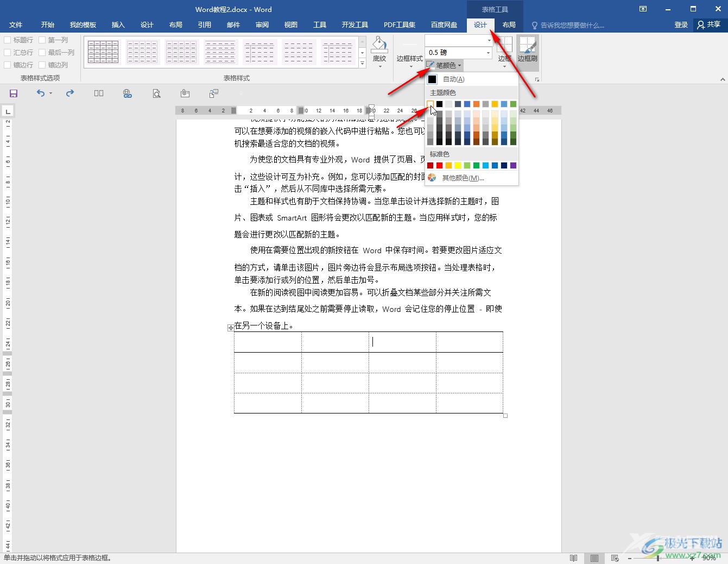Click the pen color (笔颜色) pen icon

[x=431, y=65]
